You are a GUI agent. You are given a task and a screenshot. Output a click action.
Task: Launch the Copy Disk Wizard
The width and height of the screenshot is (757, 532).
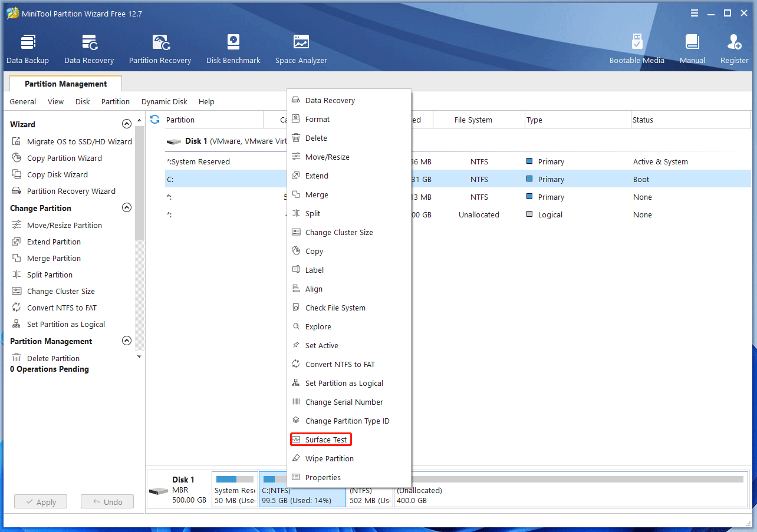pyautogui.click(x=50, y=174)
